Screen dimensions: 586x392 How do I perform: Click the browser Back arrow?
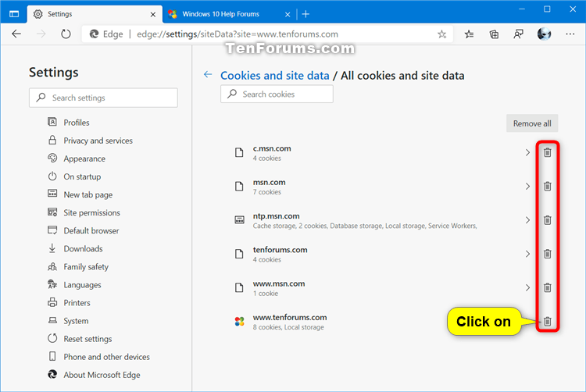pyautogui.click(x=16, y=34)
